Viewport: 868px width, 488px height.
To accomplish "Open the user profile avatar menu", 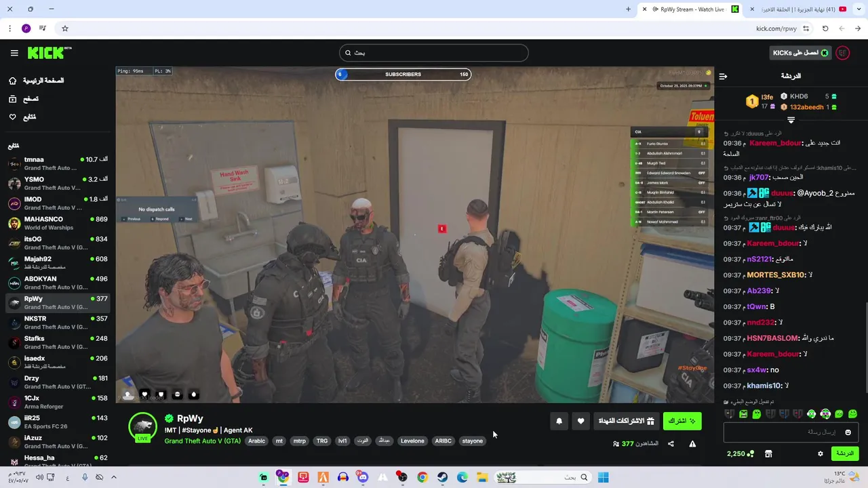I will pyautogui.click(x=843, y=53).
